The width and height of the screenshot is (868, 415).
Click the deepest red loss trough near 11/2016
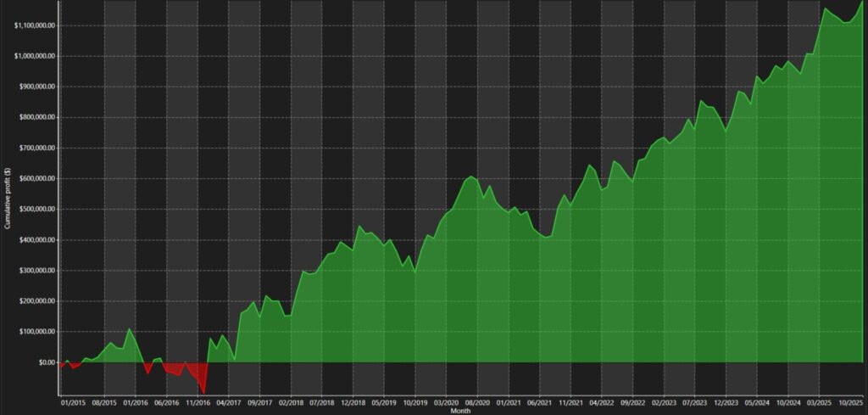[x=204, y=393]
